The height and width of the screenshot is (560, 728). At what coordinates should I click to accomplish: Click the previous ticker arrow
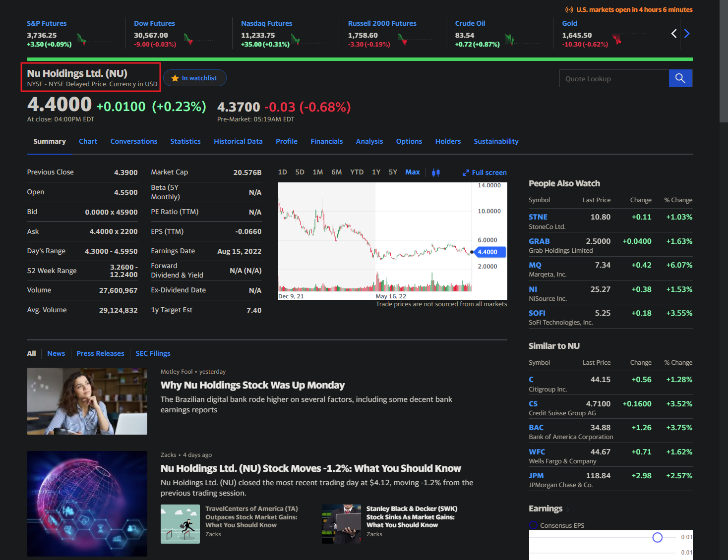click(x=673, y=33)
